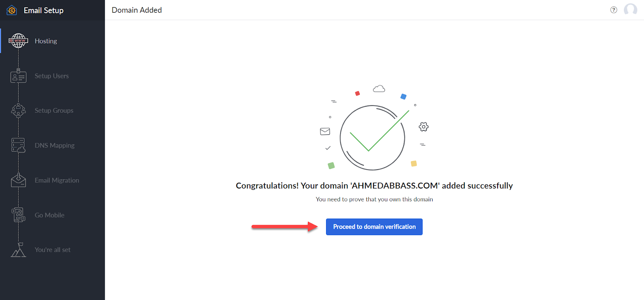Open the user profile avatar

(x=630, y=10)
